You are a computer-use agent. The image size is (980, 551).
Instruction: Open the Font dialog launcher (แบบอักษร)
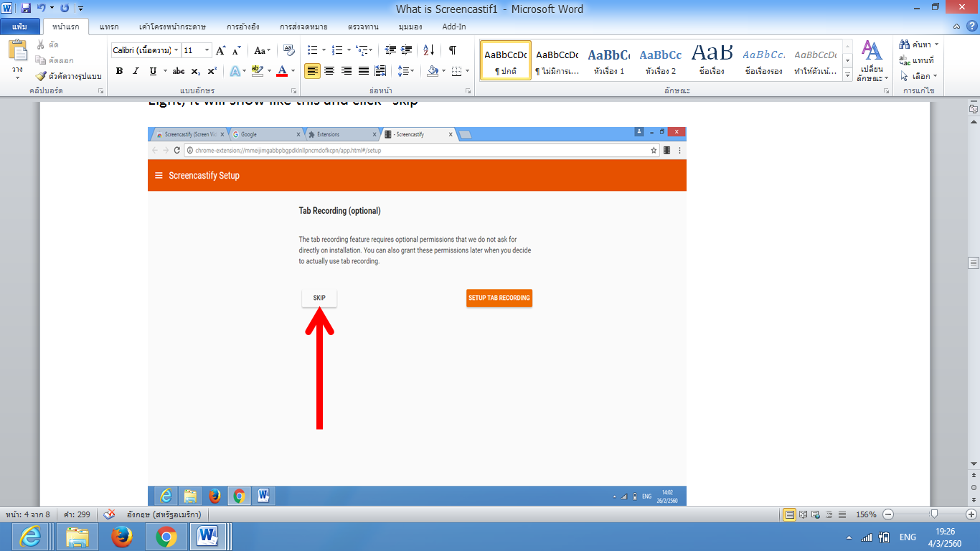pyautogui.click(x=294, y=91)
